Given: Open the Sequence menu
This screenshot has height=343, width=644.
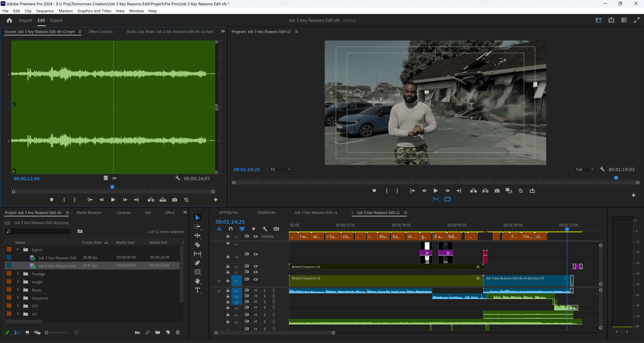Looking at the screenshot, I should (45, 11).
